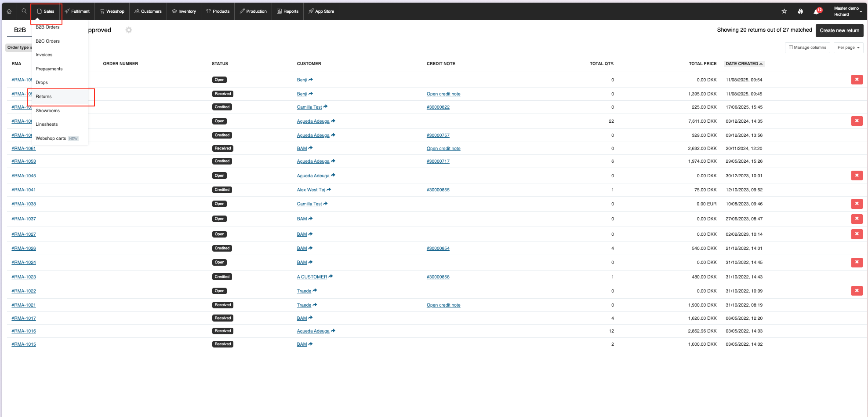The height and width of the screenshot is (417, 868).
Task: Select Returns from Sales menu
Action: pos(44,97)
